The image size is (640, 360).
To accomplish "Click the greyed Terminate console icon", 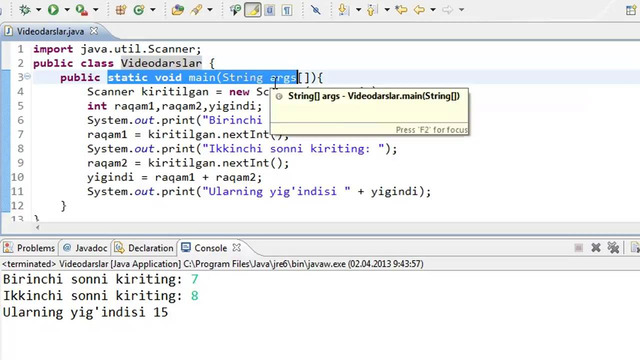I will [x=578, y=247].
